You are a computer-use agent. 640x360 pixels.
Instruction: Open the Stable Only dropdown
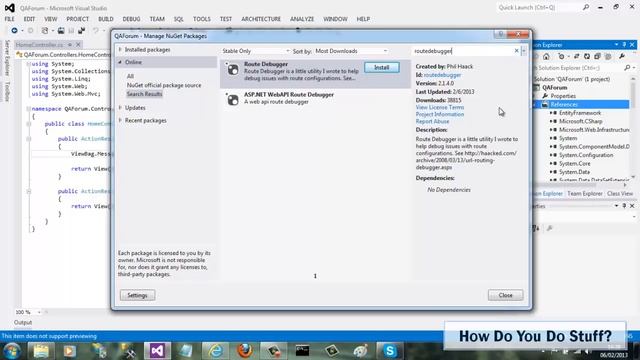(256, 51)
